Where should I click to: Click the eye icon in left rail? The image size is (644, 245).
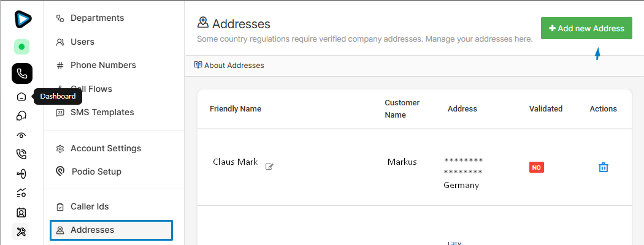[21, 135]
